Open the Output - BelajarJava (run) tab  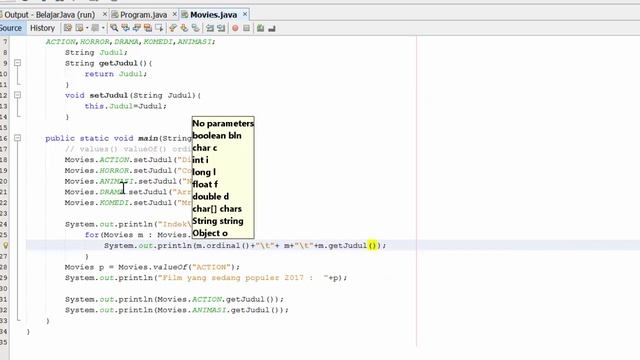[49, 15]
